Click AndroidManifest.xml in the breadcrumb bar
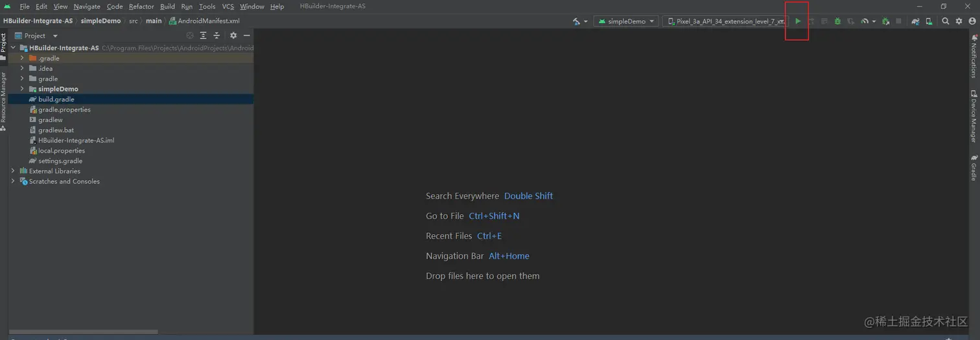Screen dimensions: 980x340 [204, 21]
